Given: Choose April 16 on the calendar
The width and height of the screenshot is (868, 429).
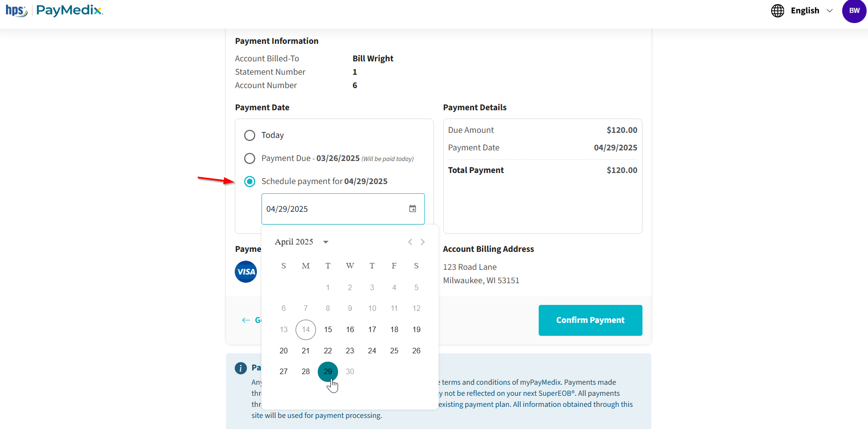Looking at the screenshot, I should pyautogui.click(x=350, y=329).
